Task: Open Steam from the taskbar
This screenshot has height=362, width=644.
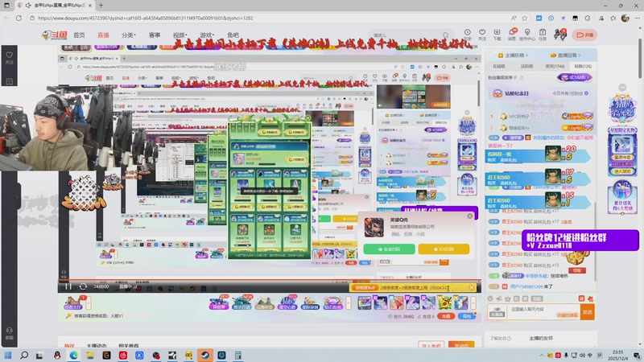Action: (205, 355)
